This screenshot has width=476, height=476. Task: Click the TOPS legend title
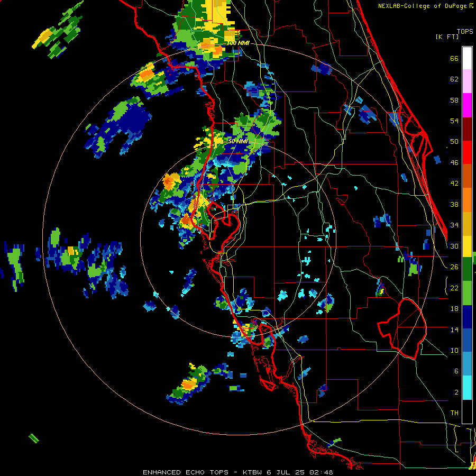point(465,32)
